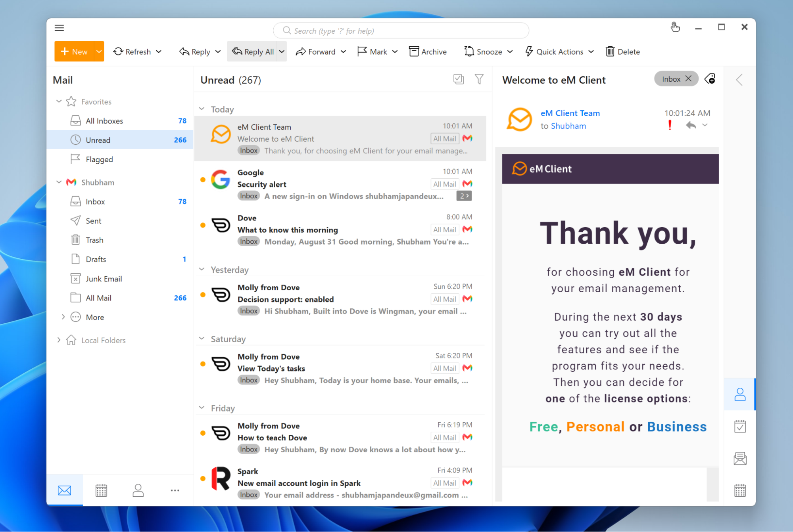The height and width of the screenshot is (532, 793).
Task: Snooze the selected email
Action: point(483,52)
